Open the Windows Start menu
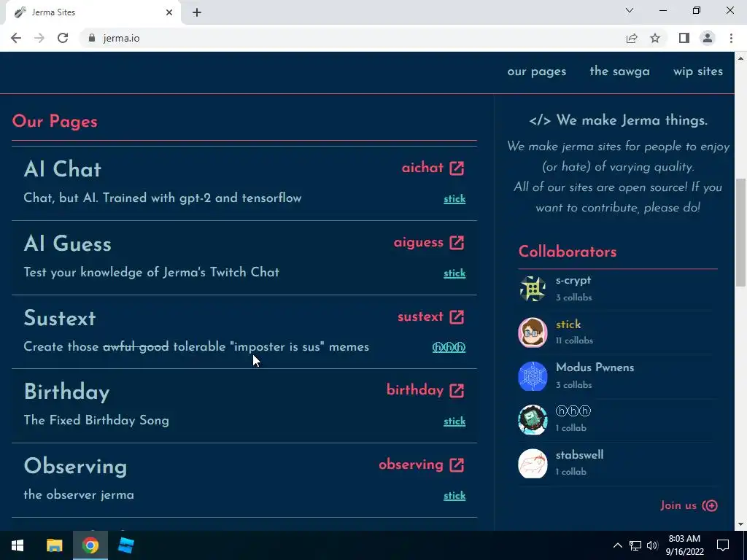 tap(18, 545)
